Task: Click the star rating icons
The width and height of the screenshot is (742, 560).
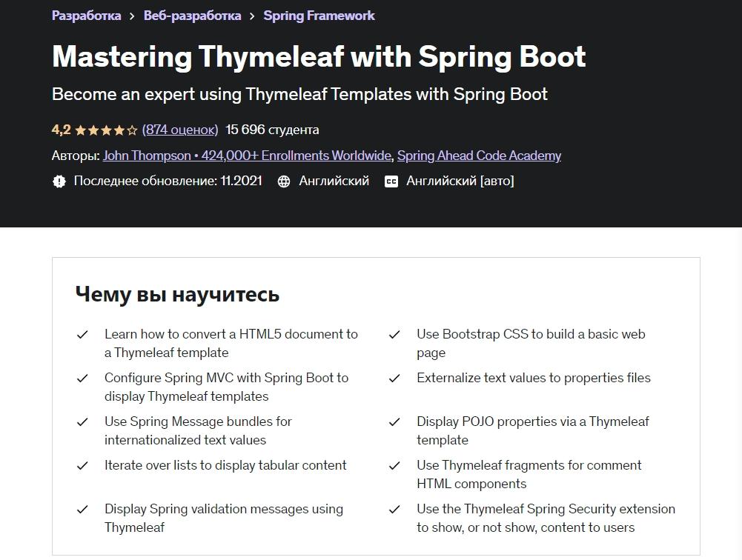Action: pos(106,130)
